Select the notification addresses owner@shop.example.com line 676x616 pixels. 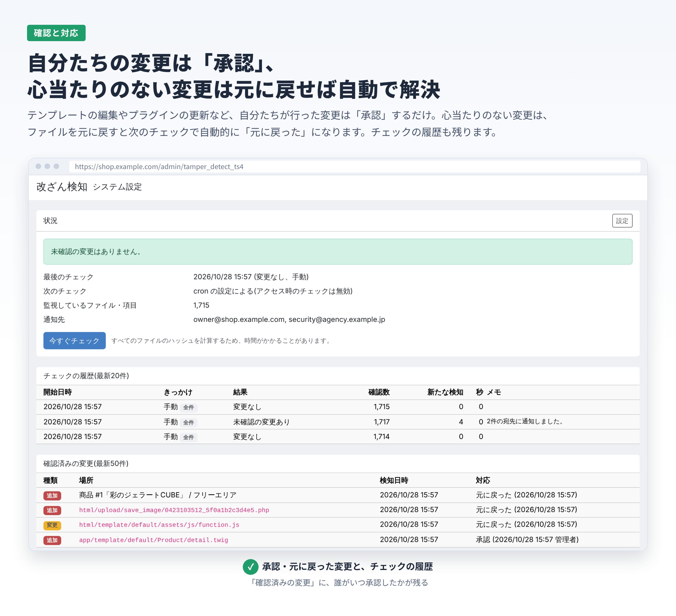click(x=289, y=319)
